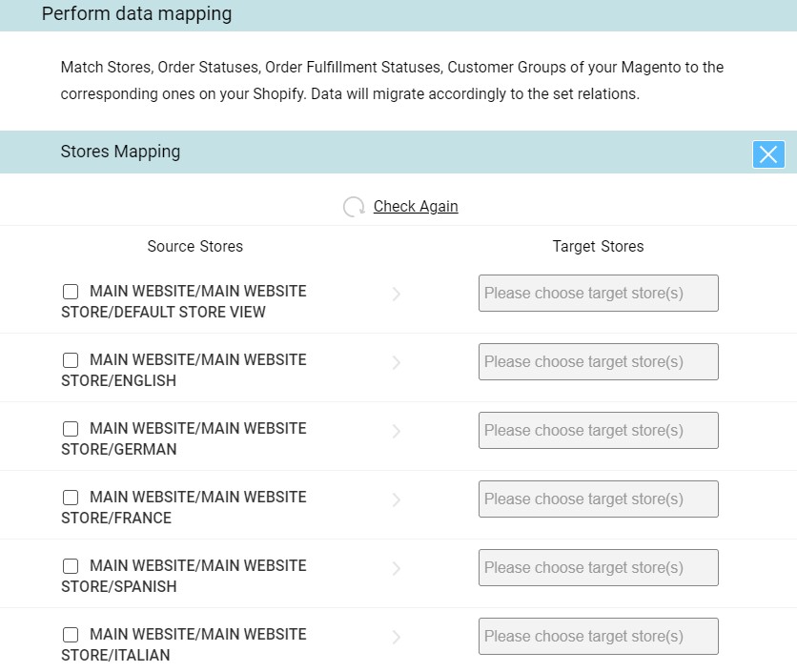
Task: Tick the Italian store checkbox
Action: point(71,635)
